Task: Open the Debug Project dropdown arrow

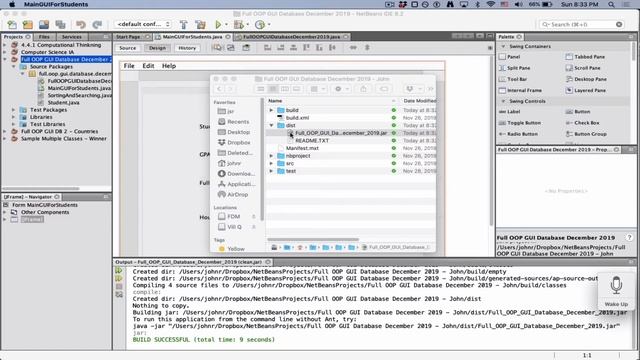Action: pos(247,25)
